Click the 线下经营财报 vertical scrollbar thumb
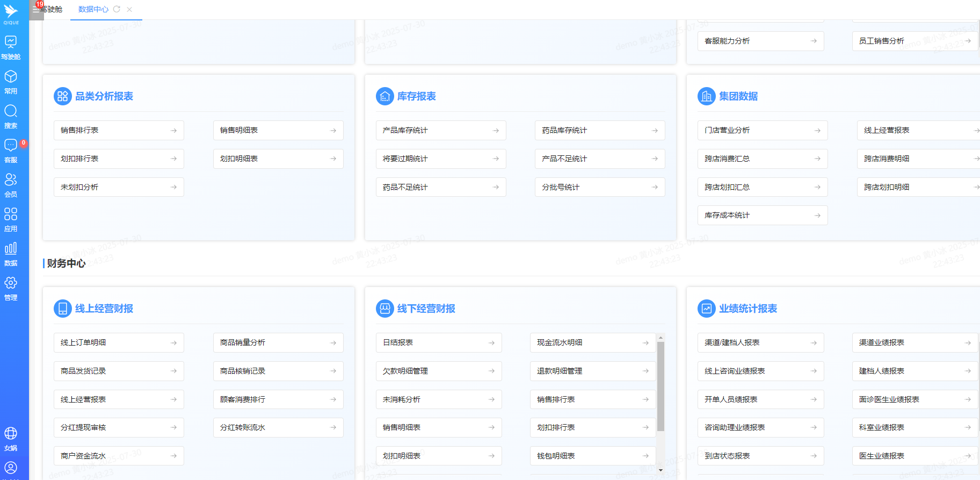The height and width of the screenshot is (480, 980). point(660,386)
